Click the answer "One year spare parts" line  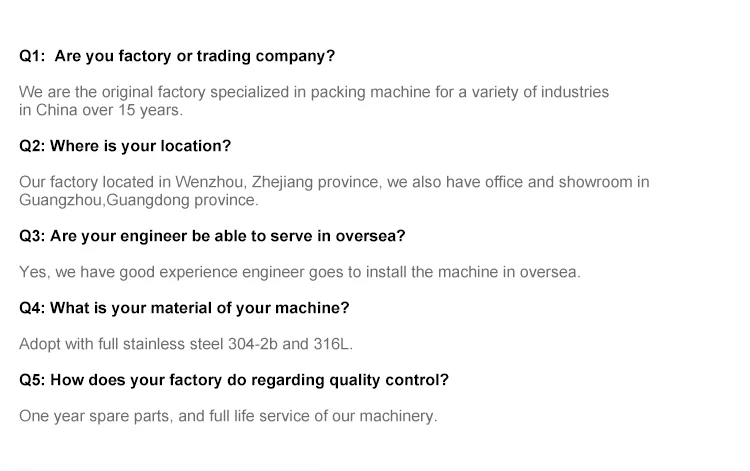click(x=228, y=416)
